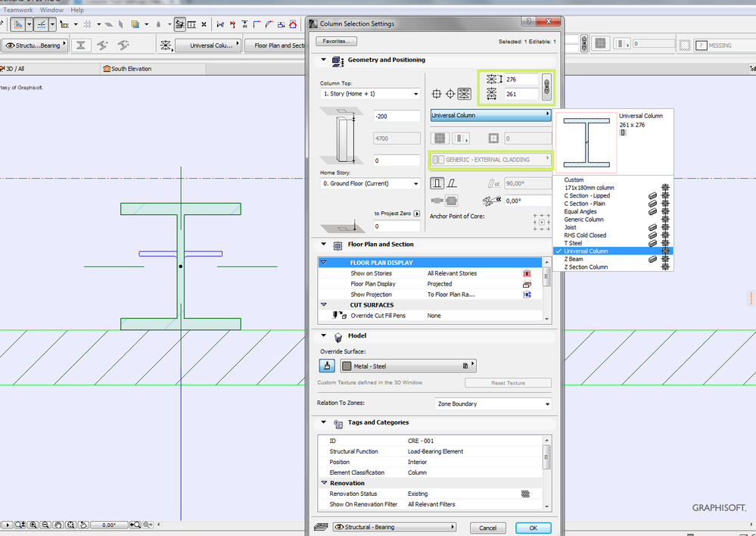Click the Tags and Categories panel icon
Image resolution: width=756 pixels, height=536 pixels.
coord(338,424)
